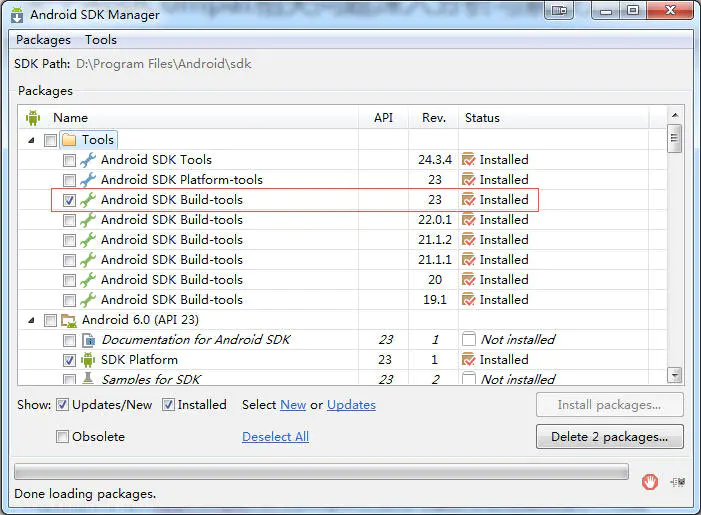701x515 pixels.
Task: Click the loading progress bar
Action: point(321,472)
